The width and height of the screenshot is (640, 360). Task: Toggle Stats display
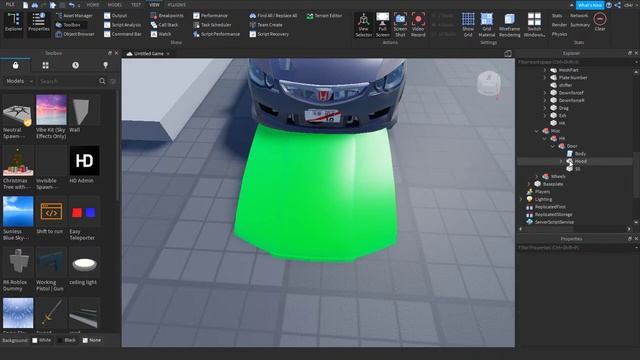pos(557,16)
